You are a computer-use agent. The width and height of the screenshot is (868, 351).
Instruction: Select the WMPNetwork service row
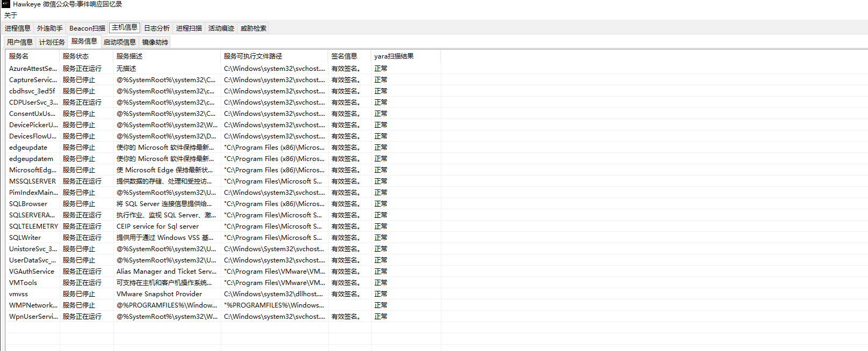pyautogui.click(x=223, y=305)
